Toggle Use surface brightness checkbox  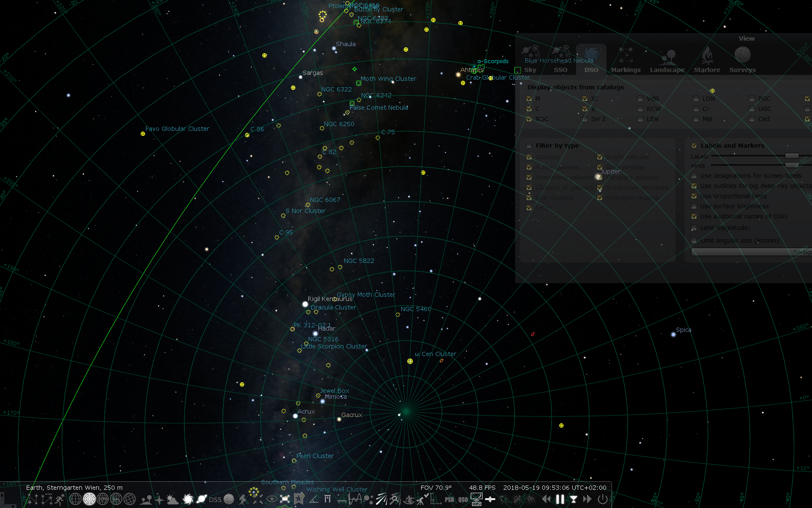(x=694, y=206)
